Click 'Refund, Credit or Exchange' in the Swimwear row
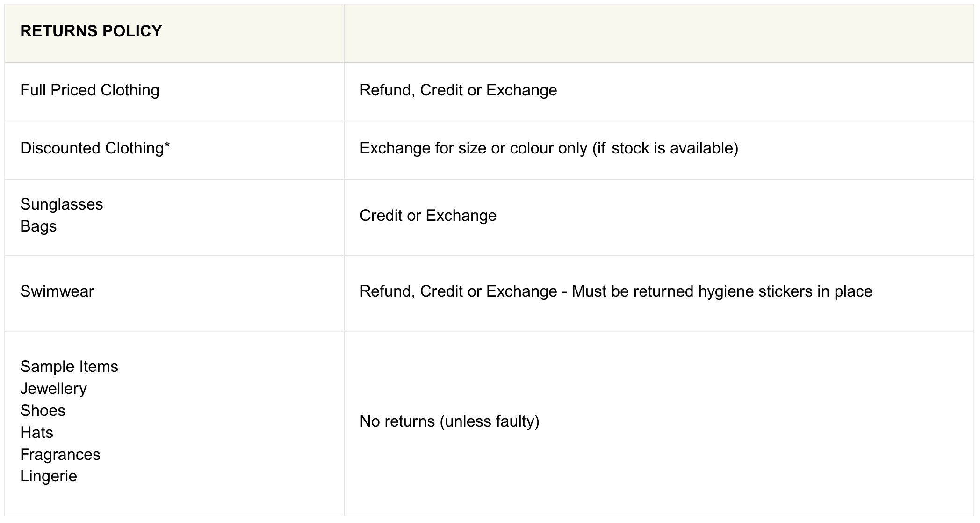The height and width of the screenshot is (523, 980). tap(458, 291)
